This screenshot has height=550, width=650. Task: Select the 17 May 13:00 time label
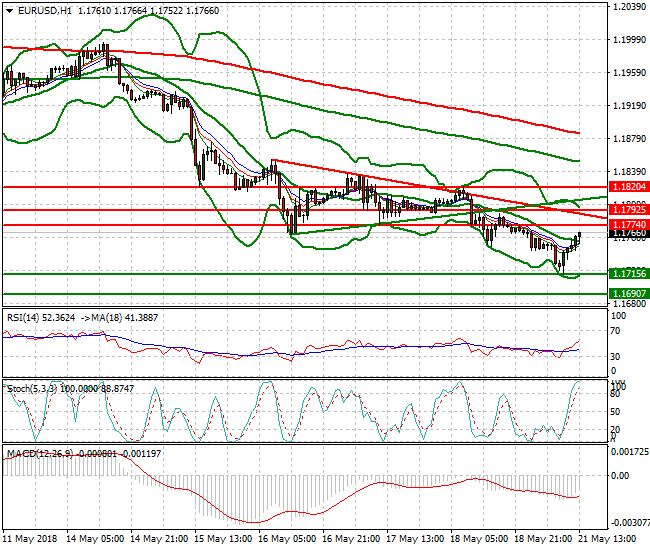[415, 539]
